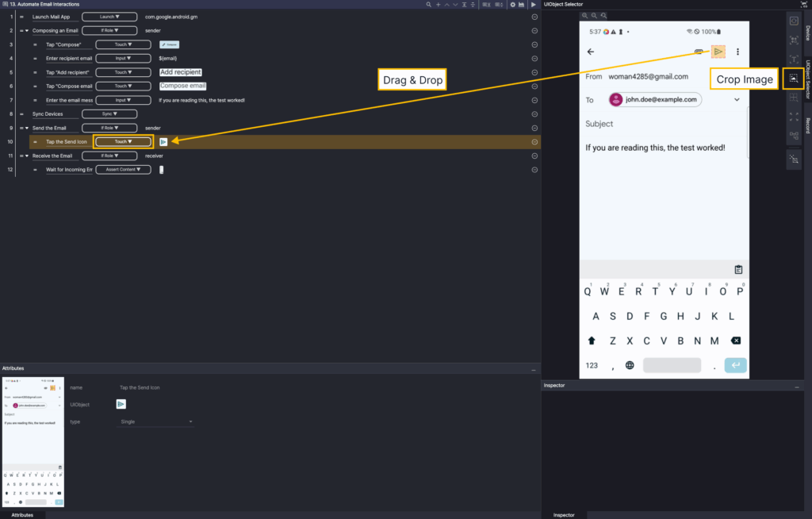Viewport: 812px width, 519px height.
Task: Click the plus add-step icon in toolbar
Action: (438, 5)
